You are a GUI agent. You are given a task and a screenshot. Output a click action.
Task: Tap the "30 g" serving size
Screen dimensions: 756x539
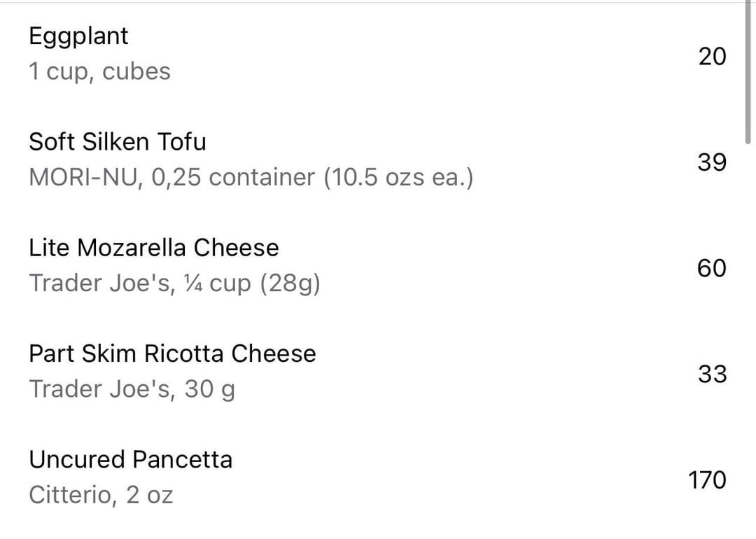click(209, 389)
